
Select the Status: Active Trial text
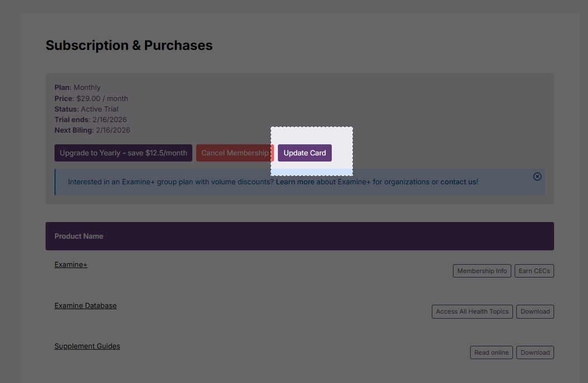coord(86,109)
